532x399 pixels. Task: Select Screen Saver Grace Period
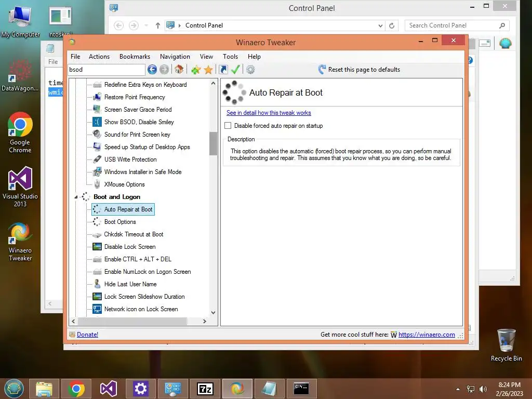click(138, 110)
